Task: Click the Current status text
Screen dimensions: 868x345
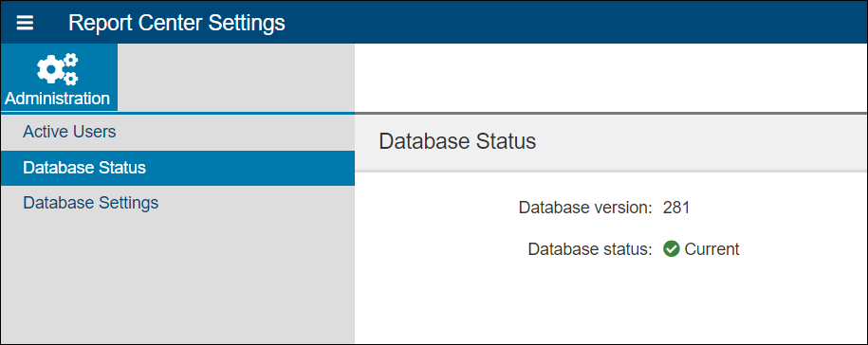Action: point(711,249)
